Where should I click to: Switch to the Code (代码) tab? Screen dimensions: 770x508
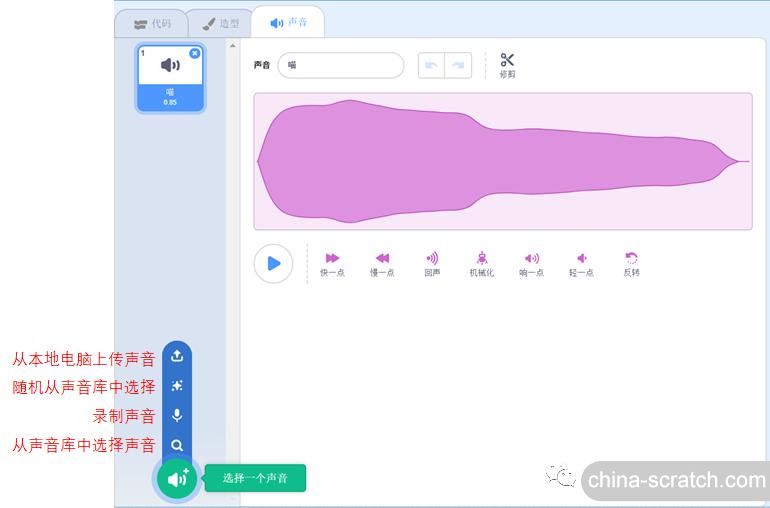pyautogui.click(x=152, y=23)
